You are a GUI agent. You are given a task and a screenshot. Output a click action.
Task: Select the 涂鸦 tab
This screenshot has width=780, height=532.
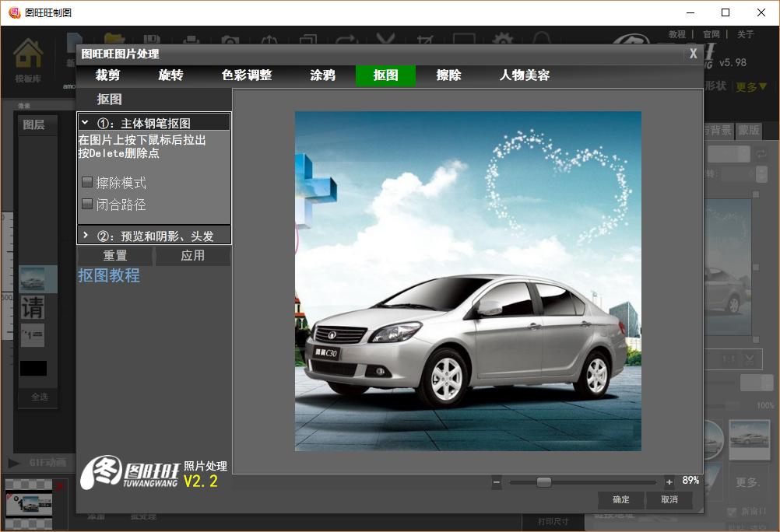coord(322,75)
